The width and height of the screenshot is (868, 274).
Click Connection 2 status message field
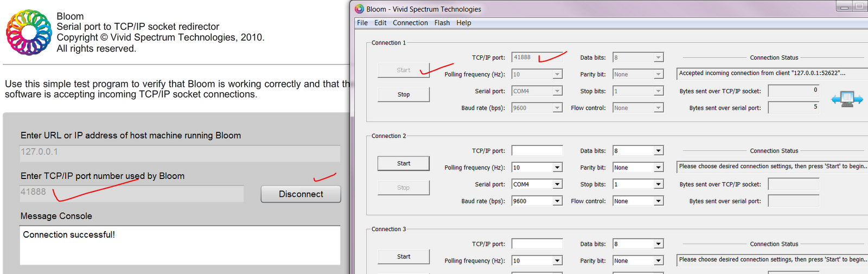point(773,167)
